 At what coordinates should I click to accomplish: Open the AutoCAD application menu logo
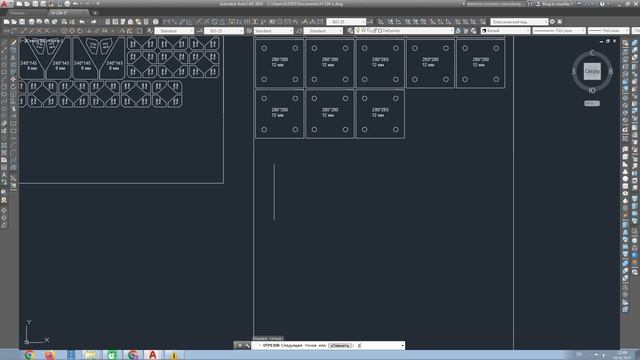(4, 4)
